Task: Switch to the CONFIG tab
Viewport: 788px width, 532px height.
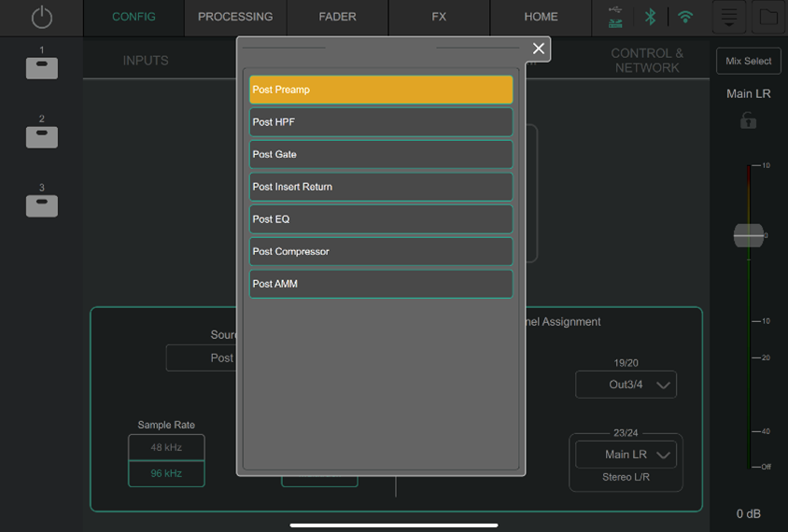Action: (x=134, y=17)
